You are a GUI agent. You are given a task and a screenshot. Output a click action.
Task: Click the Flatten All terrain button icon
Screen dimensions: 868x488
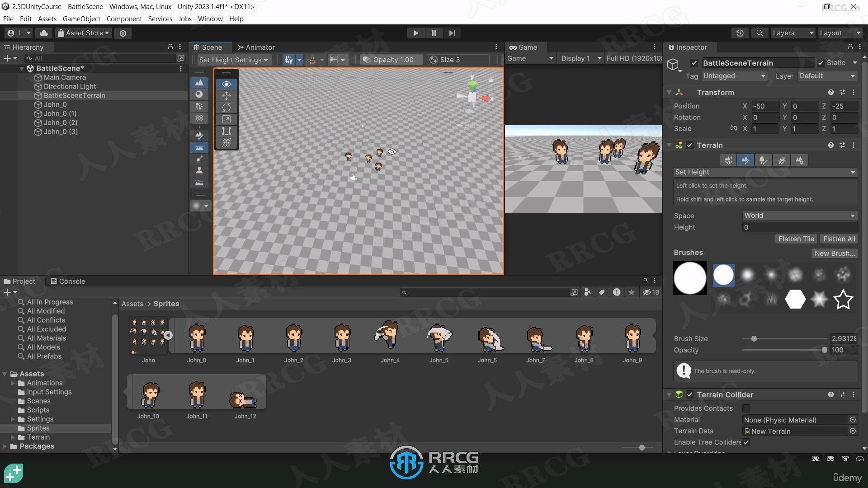(x=838, y=238)
